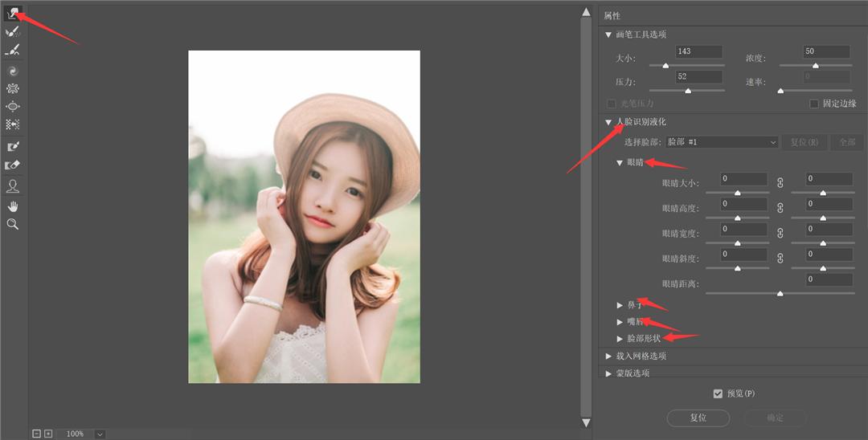Select the Forward Warp tool

[x=13, y=13]
